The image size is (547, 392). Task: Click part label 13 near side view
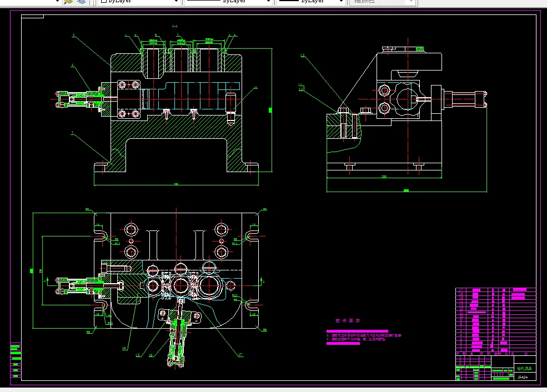click(303, 56)
